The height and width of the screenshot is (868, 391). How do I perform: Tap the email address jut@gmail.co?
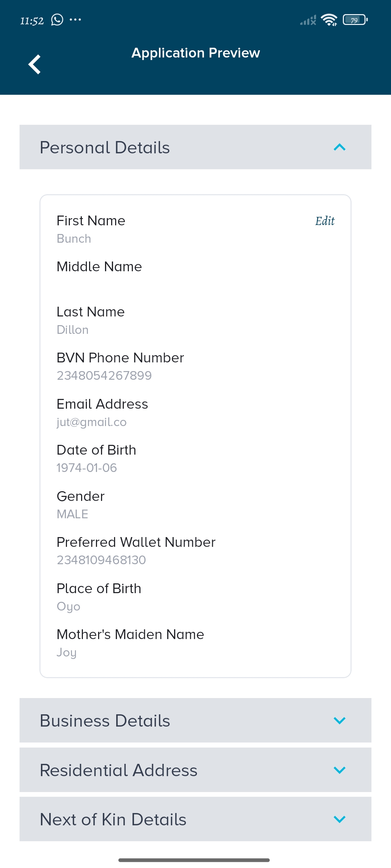(92, 422)
